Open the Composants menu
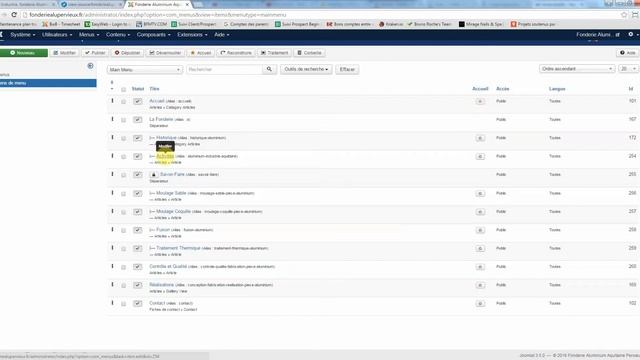 153,35
